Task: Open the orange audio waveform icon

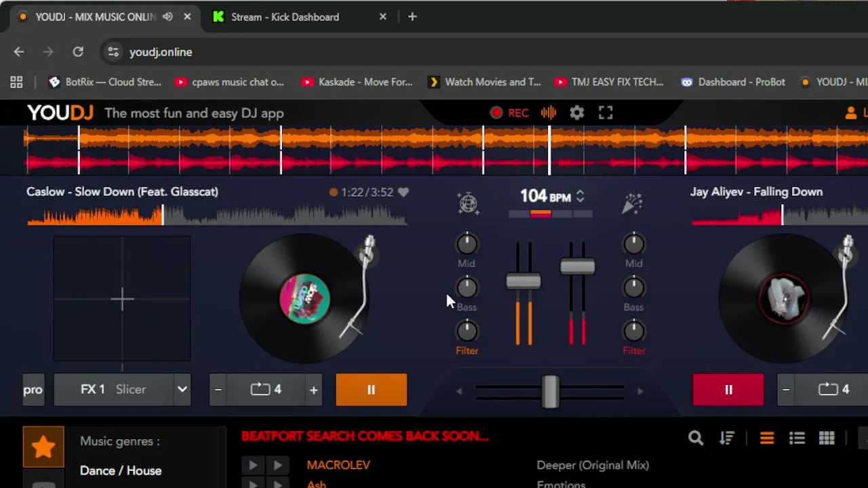Action: click(549, 113)
